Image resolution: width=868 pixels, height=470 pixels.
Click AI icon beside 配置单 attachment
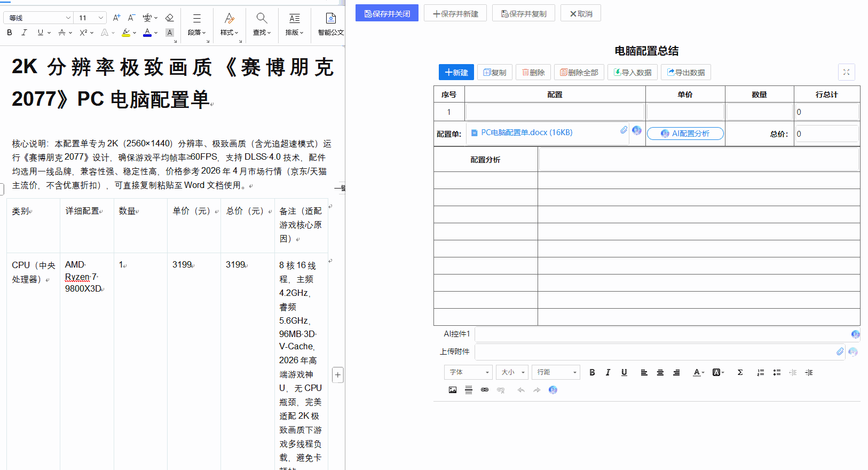pyautogui.click(x=637, y=130)
